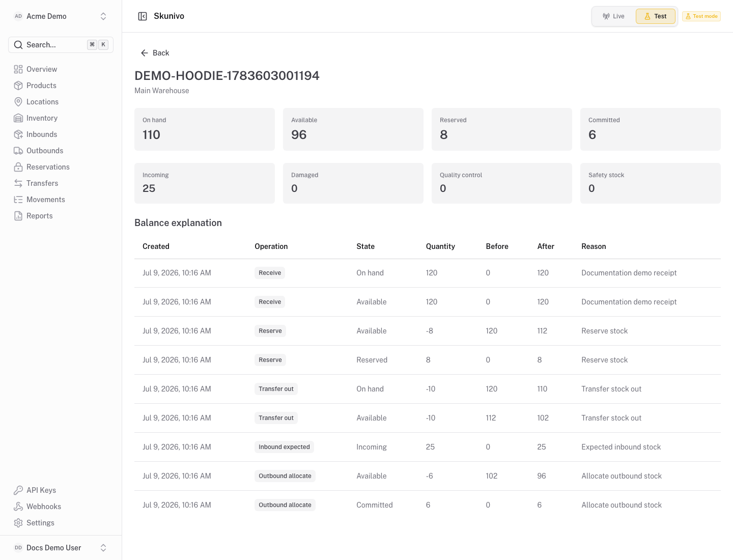Collapse the sidebar panel icon

(x=143, y=16)
